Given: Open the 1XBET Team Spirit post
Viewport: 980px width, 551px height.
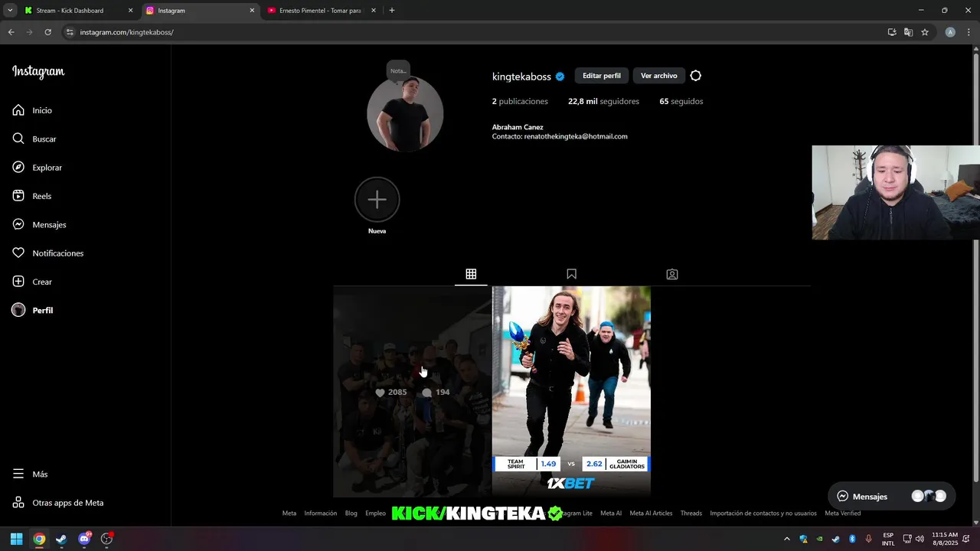Looking at the screenshot, I should tap(571, 392).
